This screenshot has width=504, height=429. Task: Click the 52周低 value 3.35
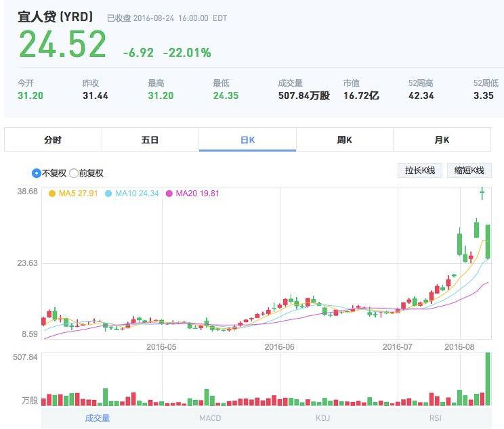[x=484, y=95]
